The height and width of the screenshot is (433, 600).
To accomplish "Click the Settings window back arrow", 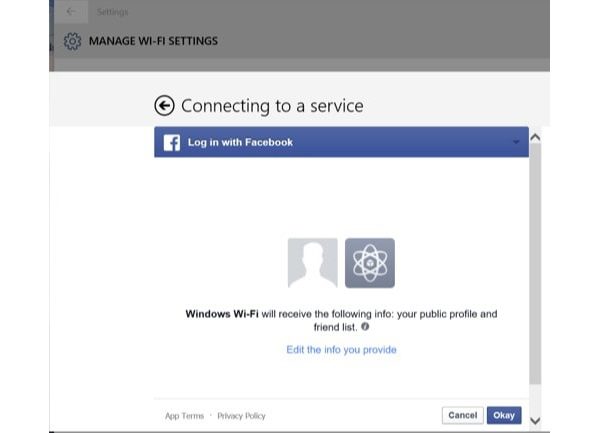I will pyautogui.click(x=71, y=11).
